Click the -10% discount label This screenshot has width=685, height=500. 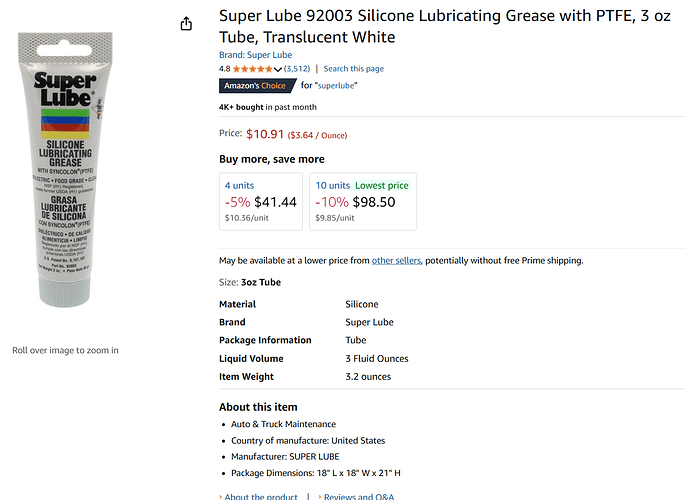pos(332,202)
